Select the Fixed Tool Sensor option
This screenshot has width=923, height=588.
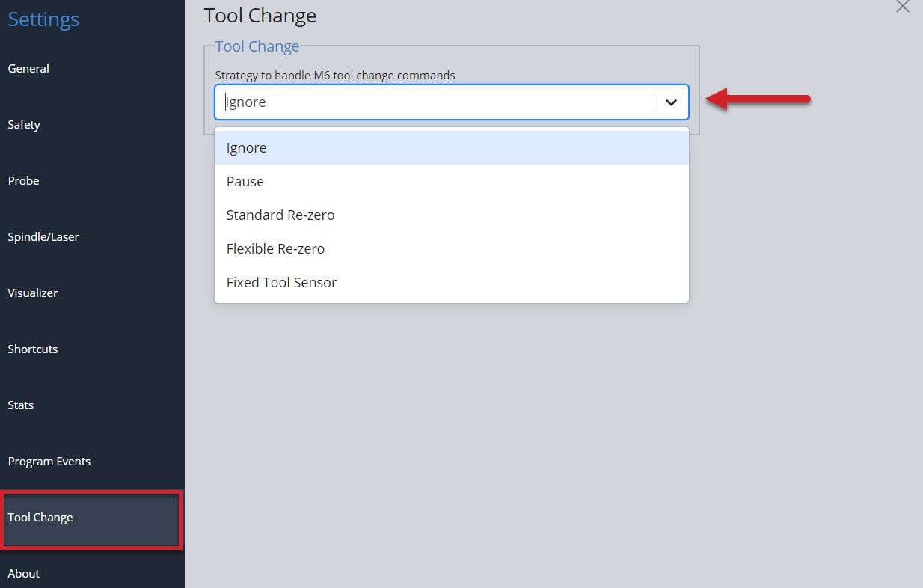451,283
